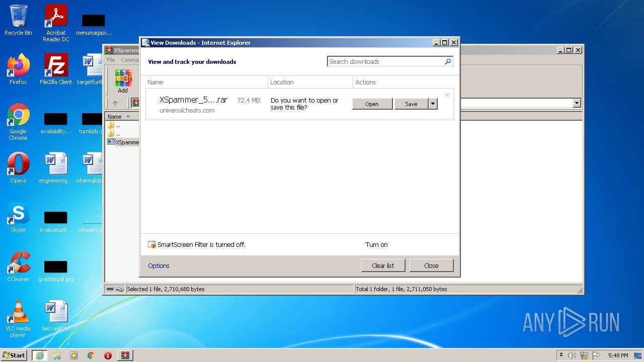
Task: Open the Commands menu in WinRAR
Action: [129, 60]
